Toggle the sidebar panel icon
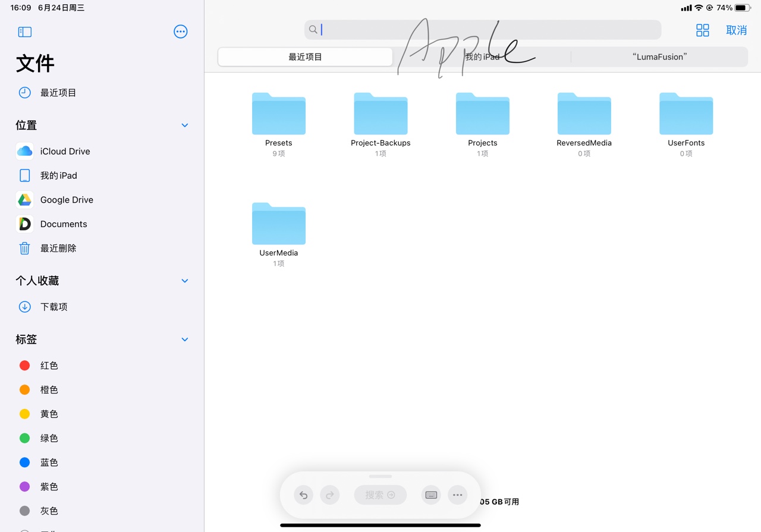 (24, 32)
